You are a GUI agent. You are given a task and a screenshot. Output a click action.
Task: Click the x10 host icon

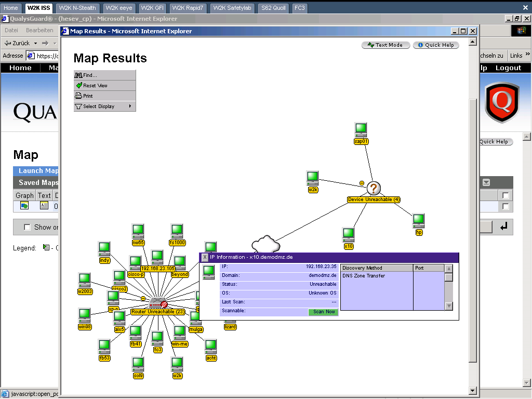point(349,235)
